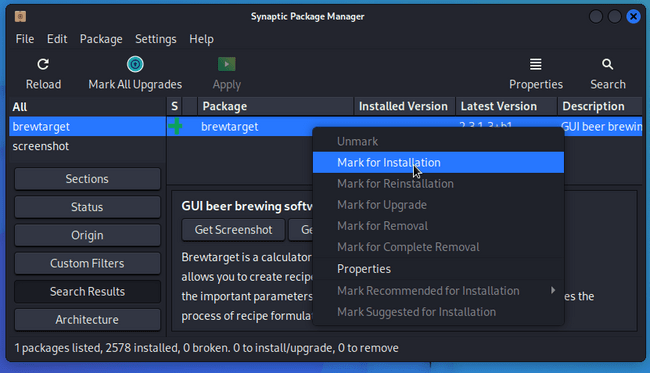This screenshot has width=650, height=373.
Task: Select brewtarget in the left filter list
Action: (x=87, y=127)
